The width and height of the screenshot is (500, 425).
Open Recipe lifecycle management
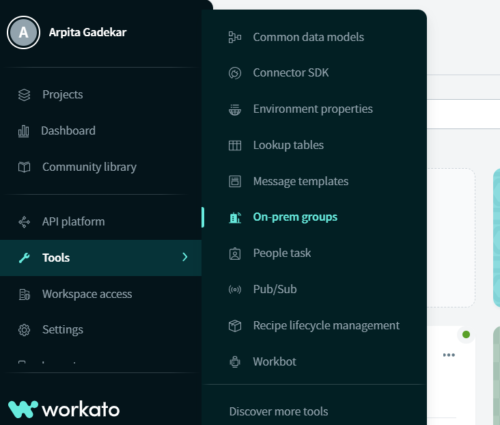point(326,326)
